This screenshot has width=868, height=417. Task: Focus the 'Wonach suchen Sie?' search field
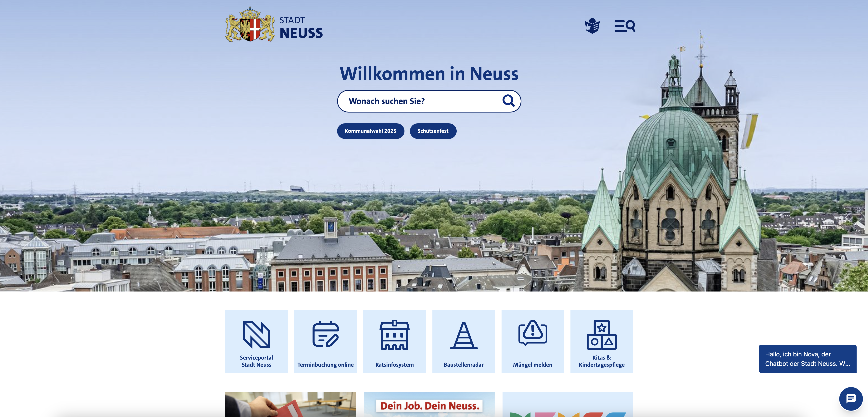(x=429, y=101)
